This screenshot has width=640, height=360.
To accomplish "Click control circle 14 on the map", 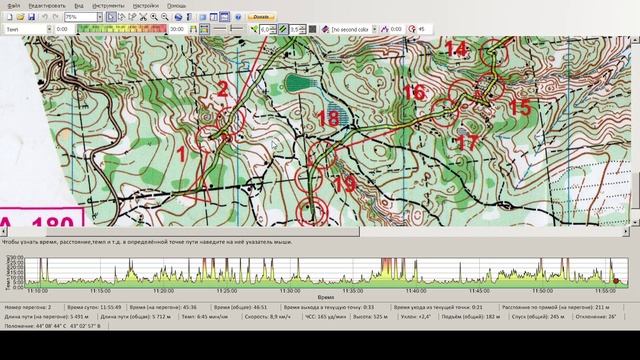I will [494, 52].
